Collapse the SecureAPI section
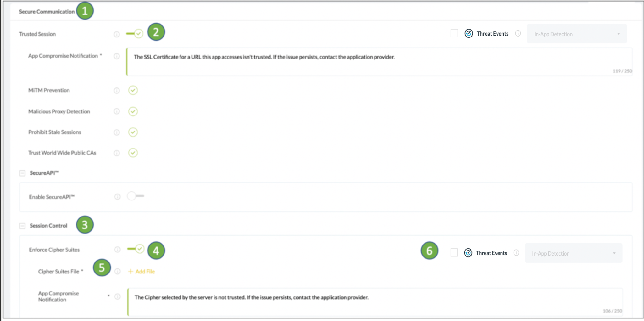Viewport: 644px width, 321px height. (x=22, y=173)
